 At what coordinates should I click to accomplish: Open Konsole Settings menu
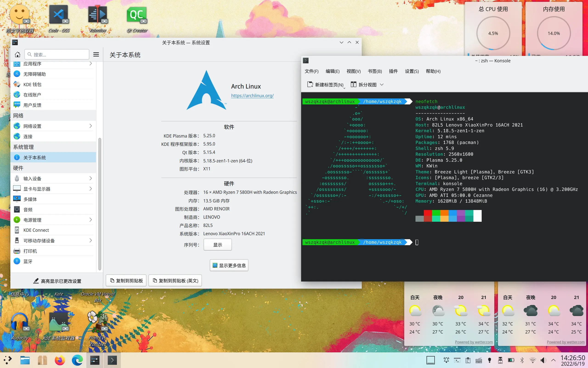coord(412,71)
